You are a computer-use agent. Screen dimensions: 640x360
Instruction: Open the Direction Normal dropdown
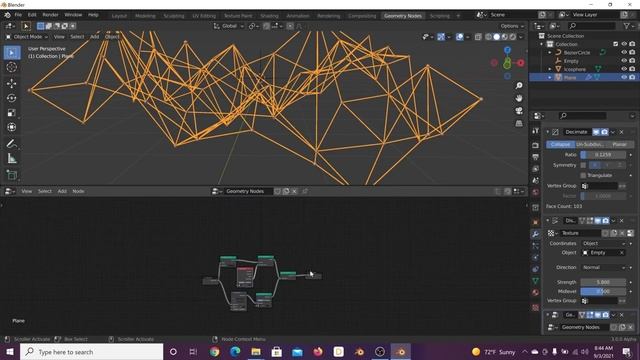604,267
